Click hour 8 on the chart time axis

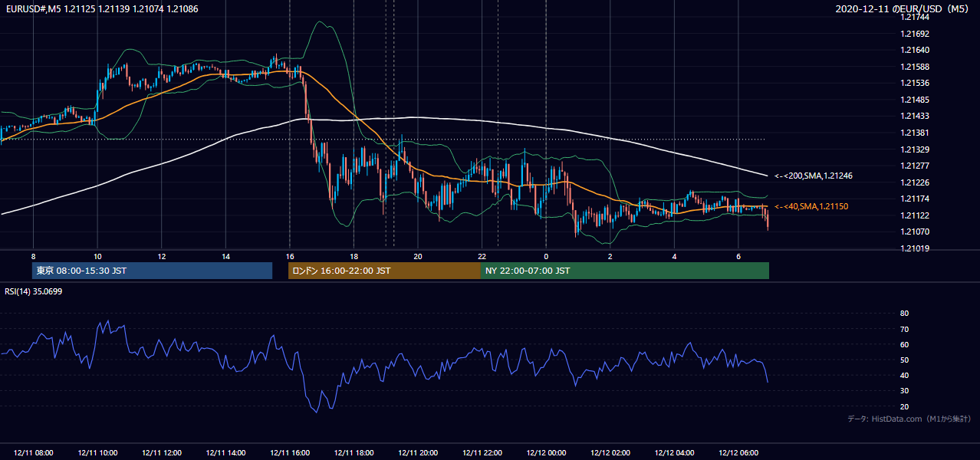(33, 255)
